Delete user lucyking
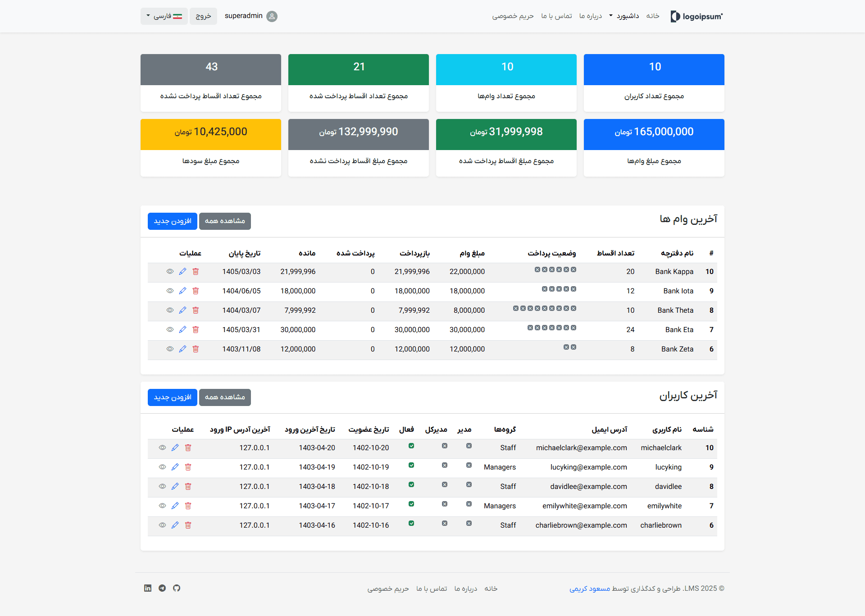The width and height of the screenshot is (865, 616). tap(188, 467)
